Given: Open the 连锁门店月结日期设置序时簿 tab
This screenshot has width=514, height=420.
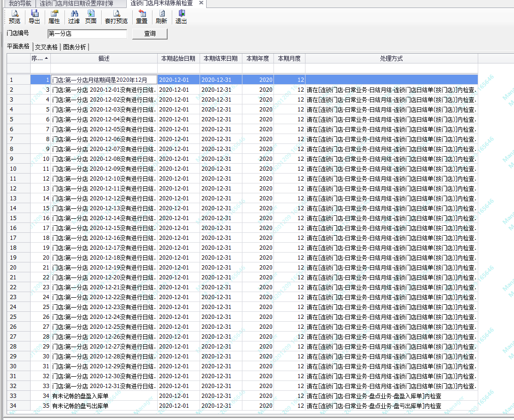Looking at the screenshot, I should [76, 3].
